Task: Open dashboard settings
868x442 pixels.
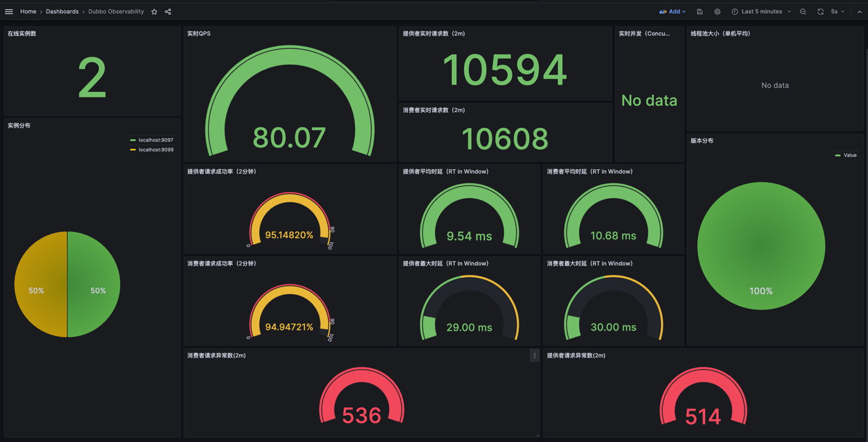Action: (717, 11)
